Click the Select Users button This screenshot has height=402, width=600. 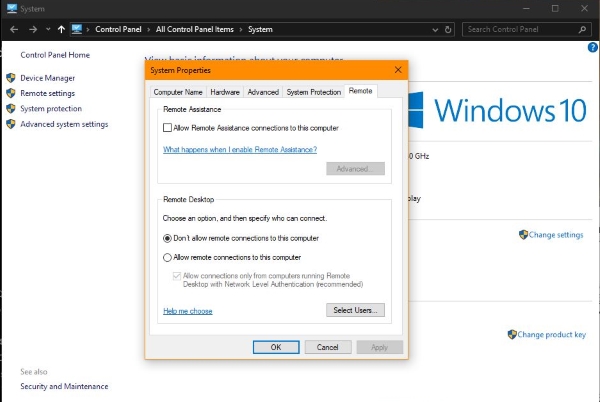[355, 311]
